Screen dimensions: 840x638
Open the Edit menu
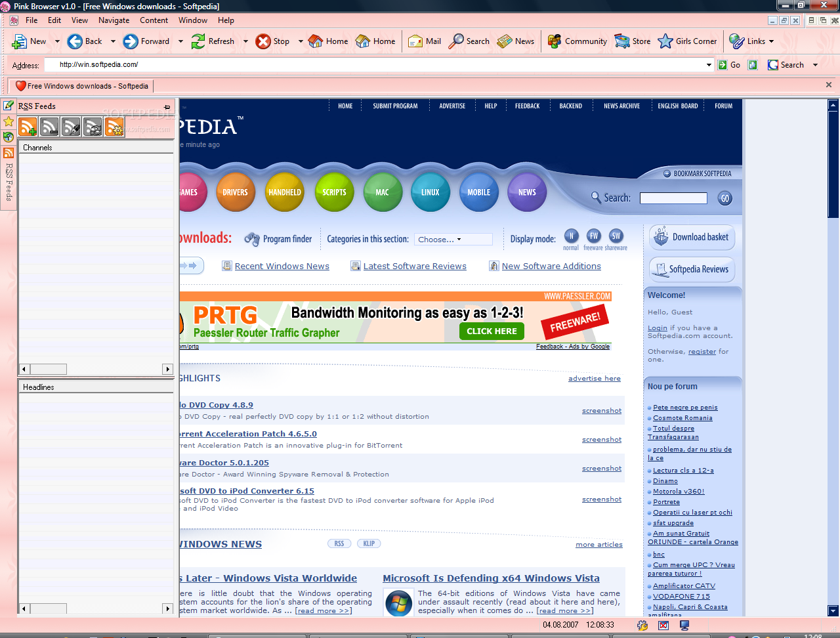(54, 20)
